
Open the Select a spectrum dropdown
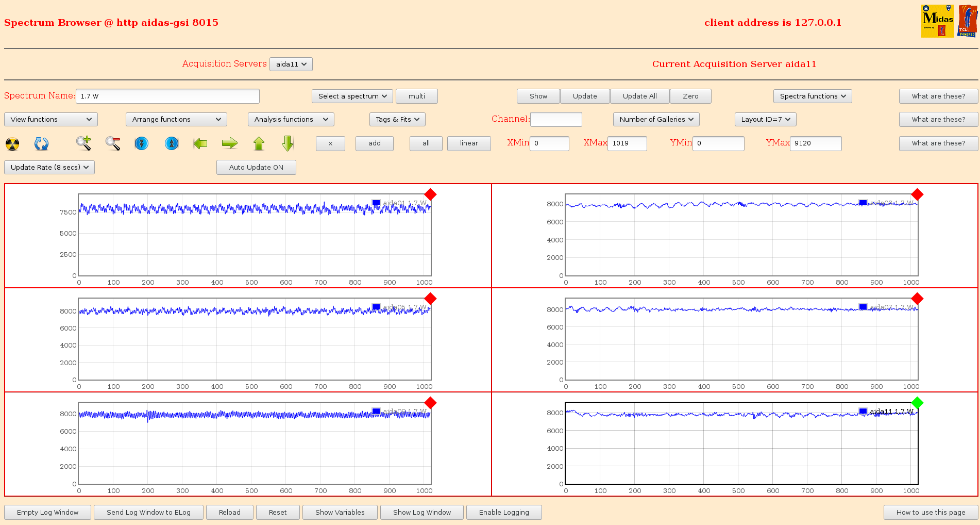tap(352, 96)
